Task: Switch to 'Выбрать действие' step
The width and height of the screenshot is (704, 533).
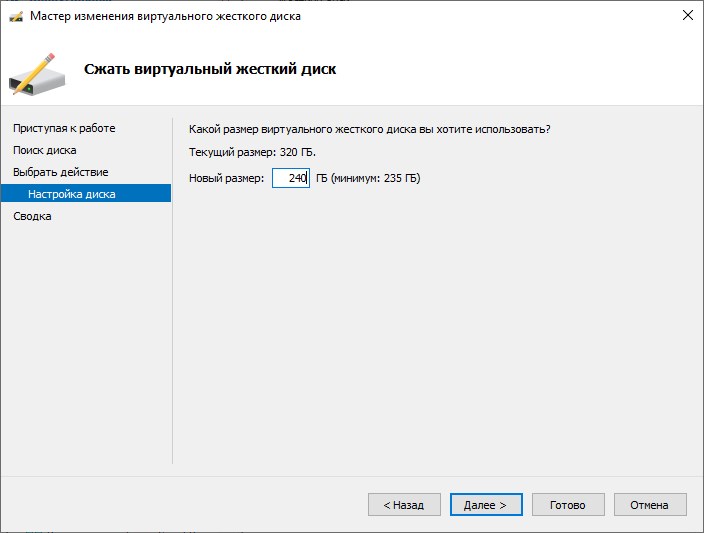Action: click(60, 172)
